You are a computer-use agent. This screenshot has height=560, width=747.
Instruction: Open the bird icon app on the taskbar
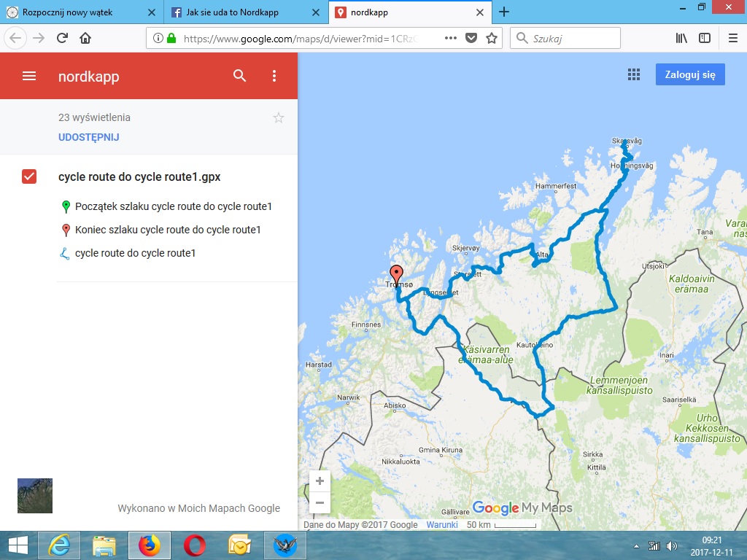point(285,545)
